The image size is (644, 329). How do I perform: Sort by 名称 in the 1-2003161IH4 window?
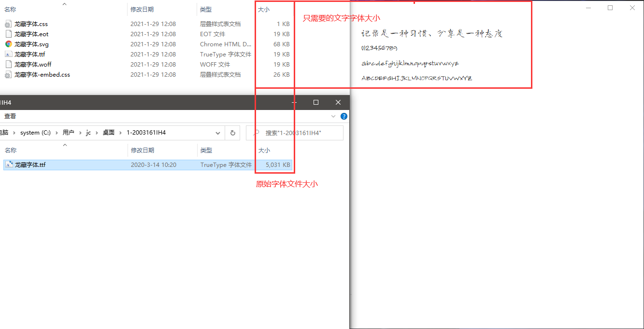(11, 151)
